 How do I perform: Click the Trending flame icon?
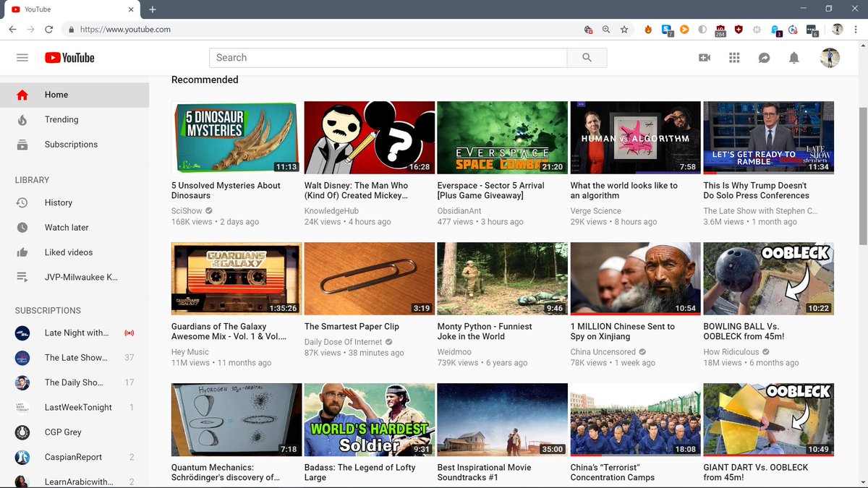pyautogui.click(x=22, y=120)
